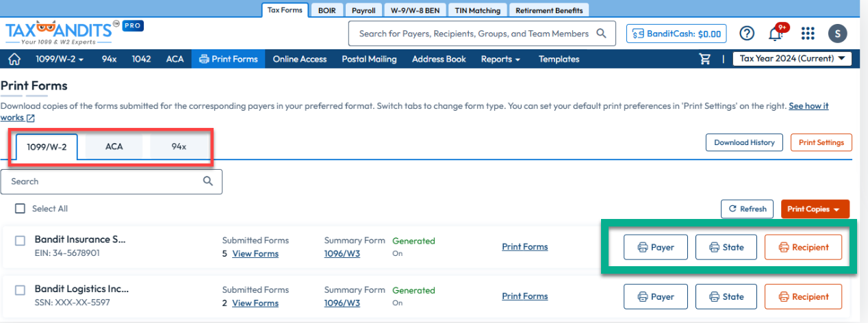Click the payer Search input field
868x323 pixels.
(x=106, y=181)
